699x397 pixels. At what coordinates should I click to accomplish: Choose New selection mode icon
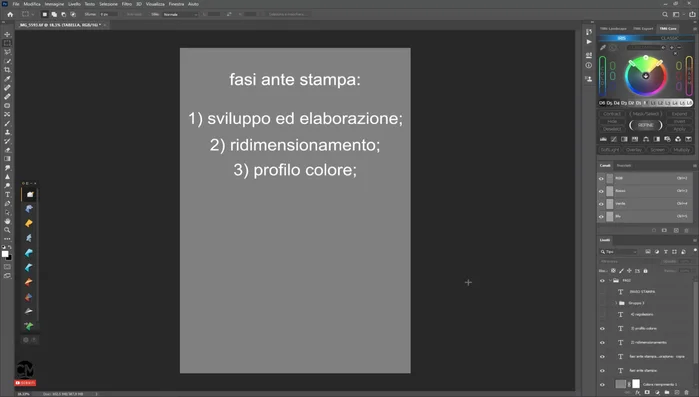(x=45, y=14)
